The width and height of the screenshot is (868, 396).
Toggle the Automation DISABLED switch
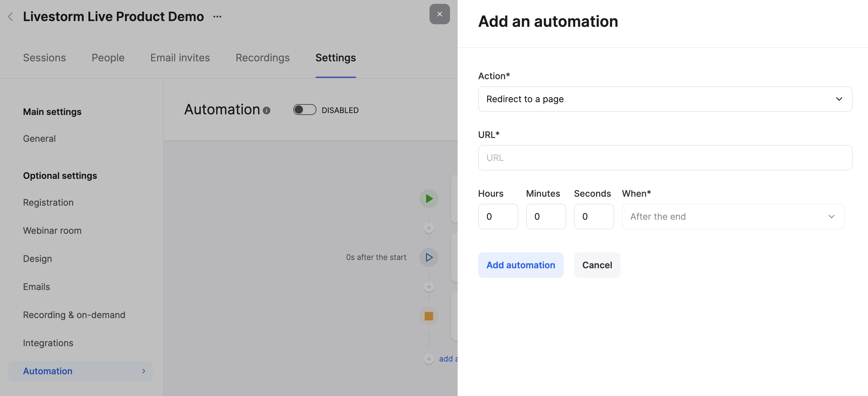point(304,110)
